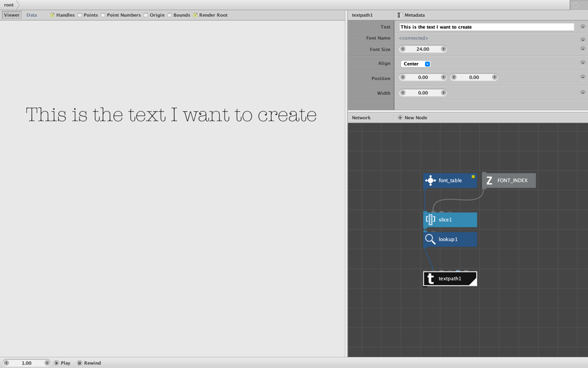This screenshot has height=368, width=588.
Task: Click the Position X 0.00 value
Action: point(423,77)
